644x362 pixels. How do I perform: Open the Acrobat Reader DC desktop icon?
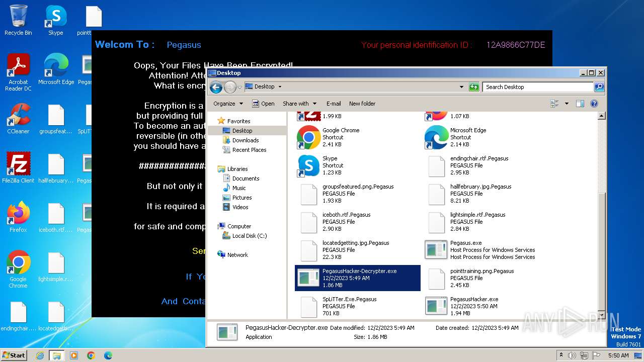point(18,72)
